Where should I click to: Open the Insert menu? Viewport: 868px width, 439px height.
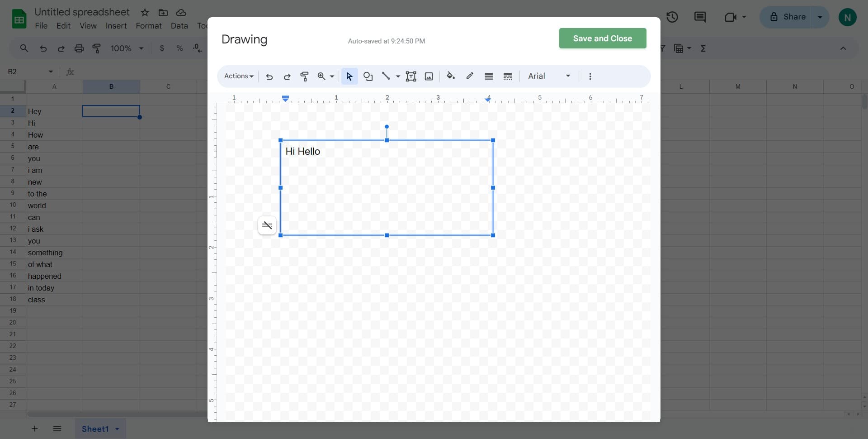[116, 26]
